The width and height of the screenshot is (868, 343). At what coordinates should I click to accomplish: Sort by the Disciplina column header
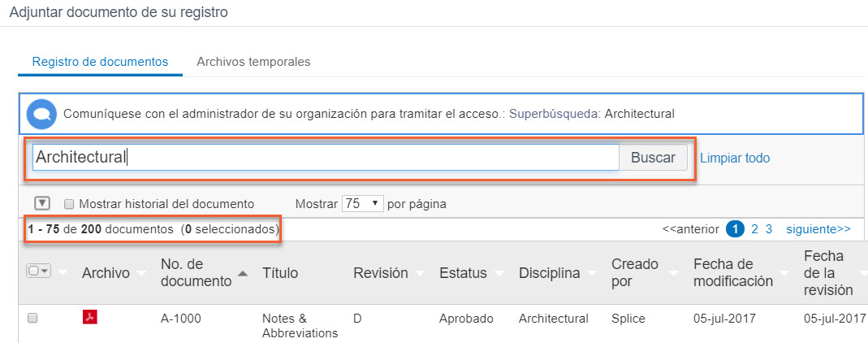click(x=550, y=273)
